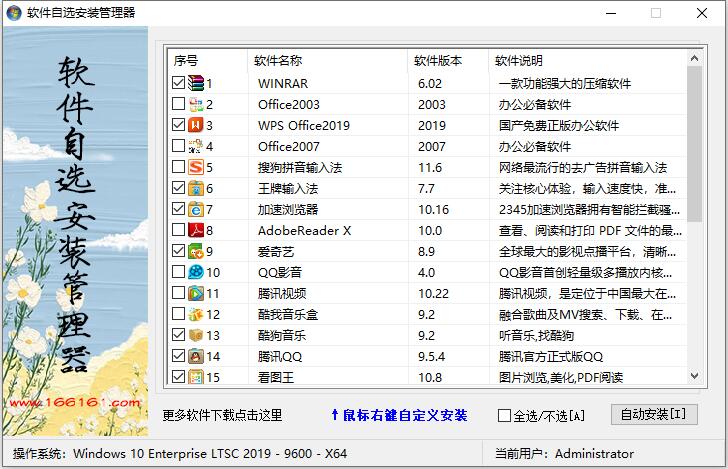This screenshot has width=728, height=469.
Task: Open the 更多软件下载点击这里 link
Action: click(222, 415)
